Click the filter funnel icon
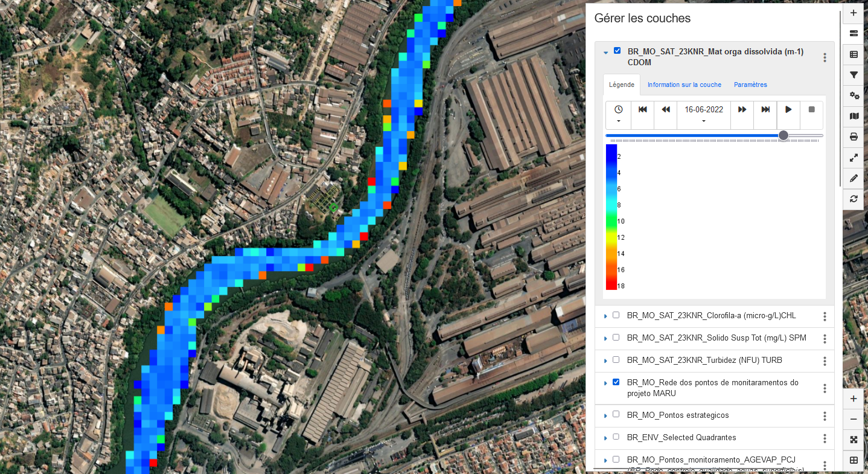The image size is (868, 474). (x=854, y=75)
